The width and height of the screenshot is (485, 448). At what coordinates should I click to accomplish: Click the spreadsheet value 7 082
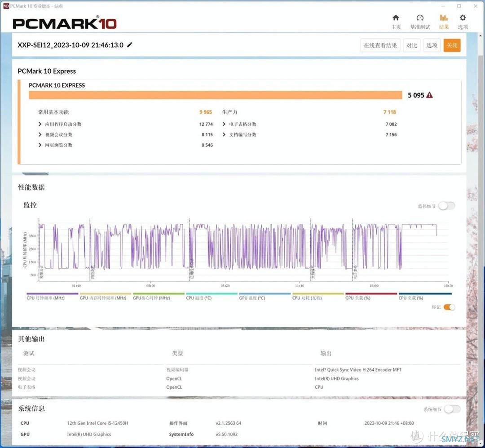[x=391, y=124]
